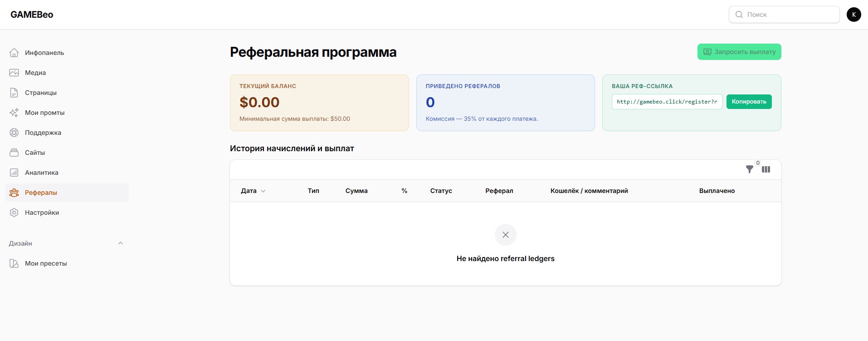
Task: Click the Приведено рефералов count 0
Action: [x=430, y=102]
